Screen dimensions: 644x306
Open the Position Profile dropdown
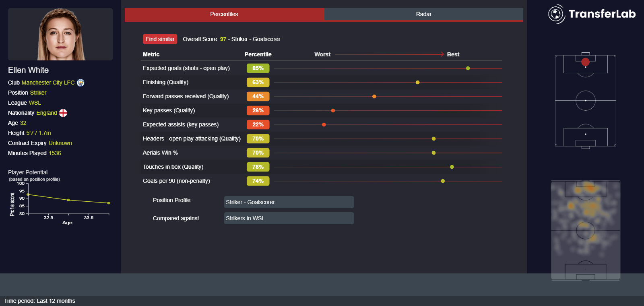(289, 202)
